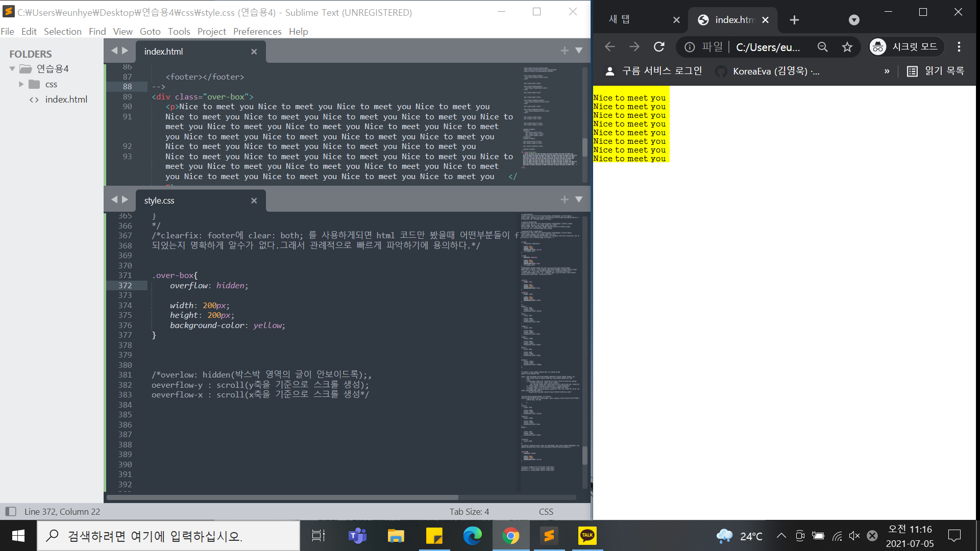The image size is (980, 551).
Task: Collapse the 연습용4 folder
Action: click(12, 69)
